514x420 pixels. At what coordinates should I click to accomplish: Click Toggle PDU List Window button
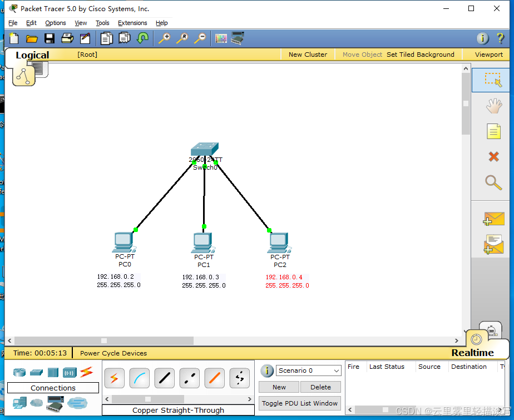coord(300,403)
